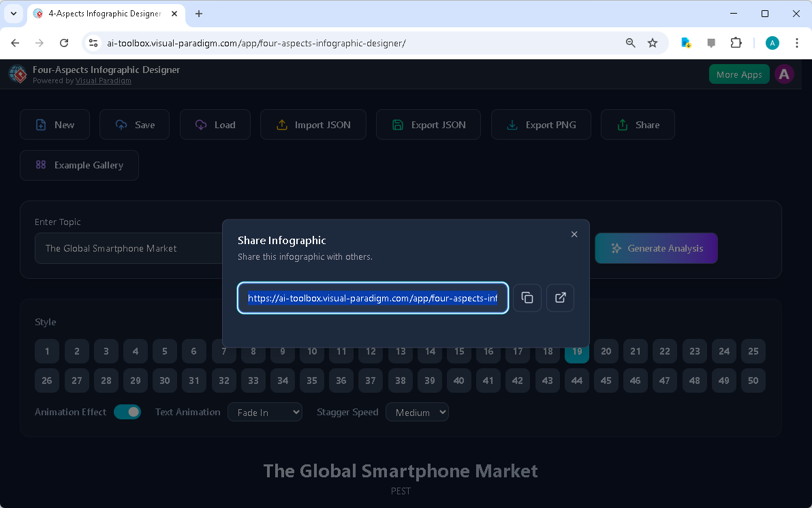Open the Visual Paradigm link
Screen dimensions: 812x508
tap(103, 80)
